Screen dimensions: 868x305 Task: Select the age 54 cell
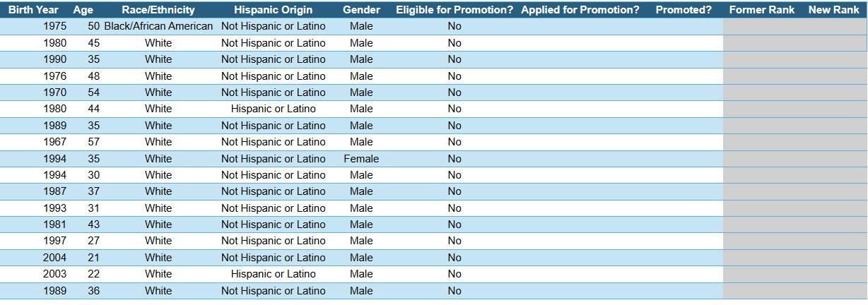(x=93, y=92)
